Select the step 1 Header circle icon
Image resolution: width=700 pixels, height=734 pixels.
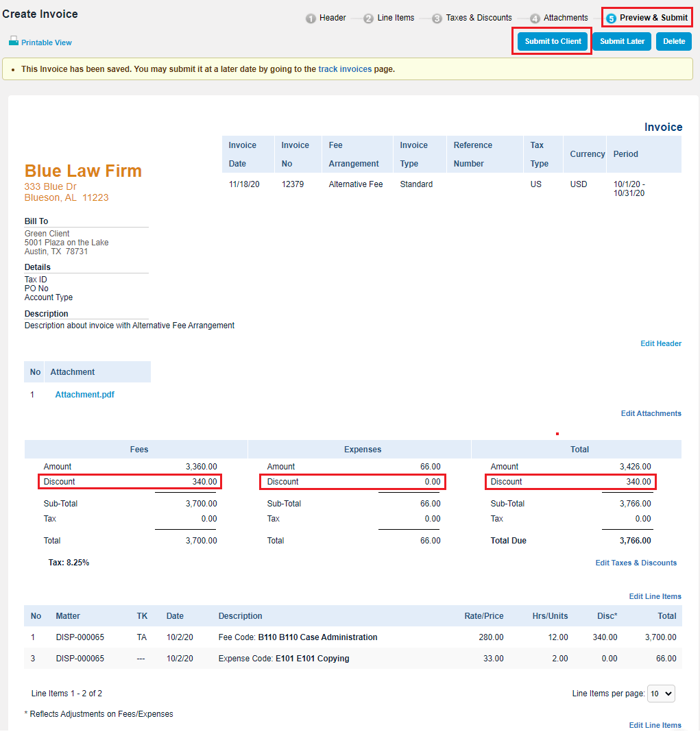(311, 18)
